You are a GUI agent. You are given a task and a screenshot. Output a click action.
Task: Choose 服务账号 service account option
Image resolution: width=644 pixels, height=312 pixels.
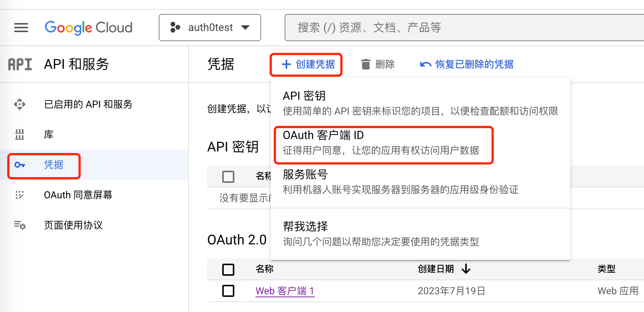click(420, 181)
